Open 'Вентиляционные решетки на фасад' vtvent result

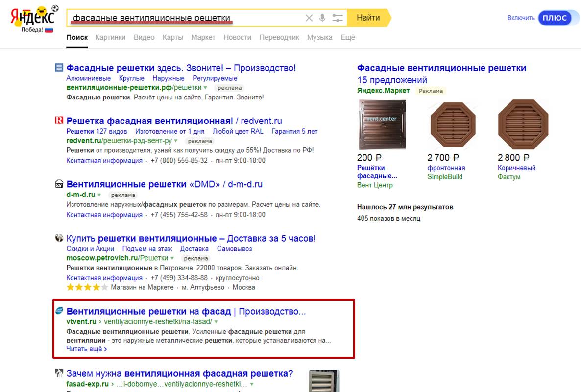click(186, 312)
